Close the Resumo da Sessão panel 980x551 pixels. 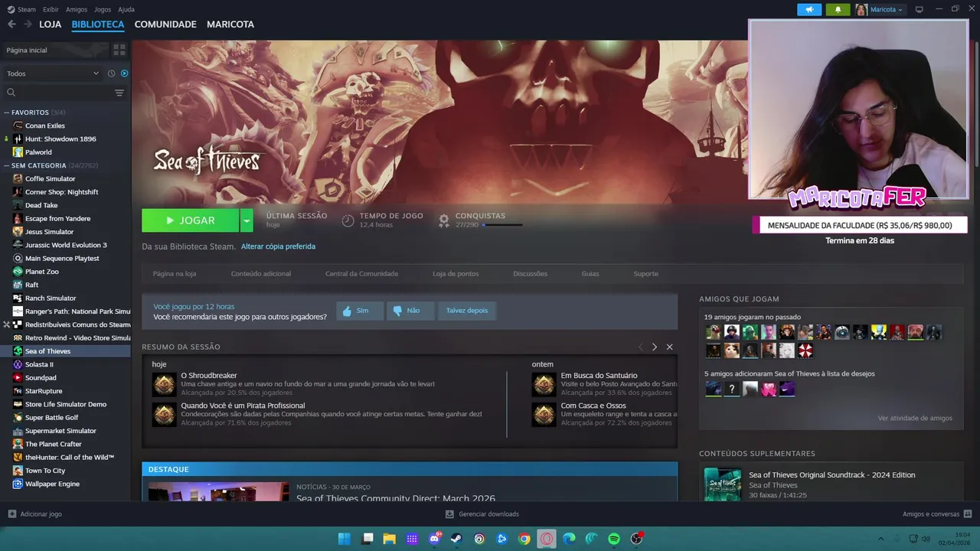point(669,347)
